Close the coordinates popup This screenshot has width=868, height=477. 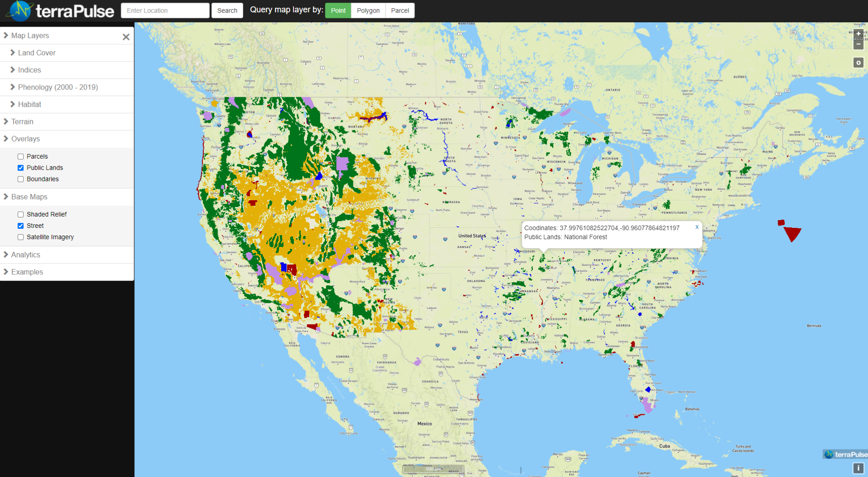tap(697, 227)
